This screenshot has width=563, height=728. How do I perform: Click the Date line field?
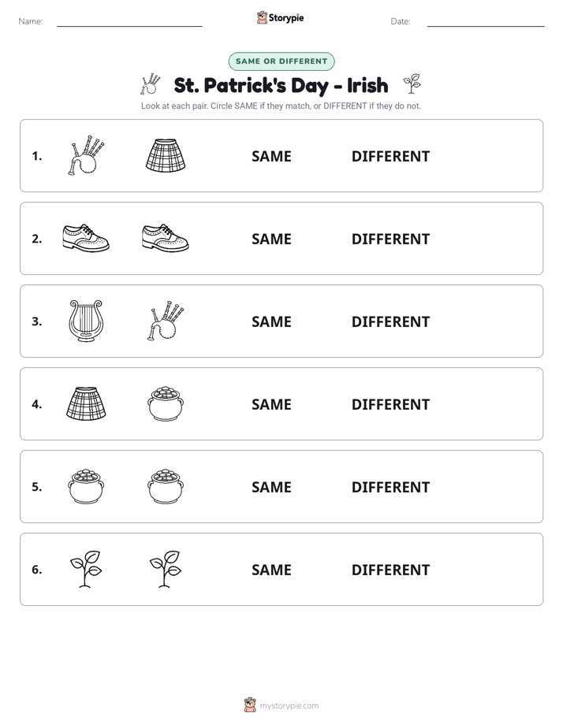tap(486, 21)
